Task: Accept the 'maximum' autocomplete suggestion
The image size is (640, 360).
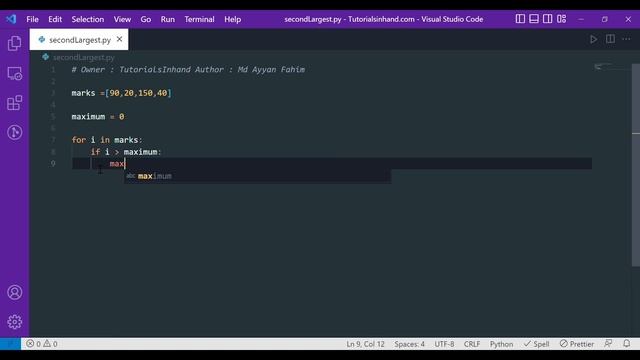Action: (x=258, y=176)
